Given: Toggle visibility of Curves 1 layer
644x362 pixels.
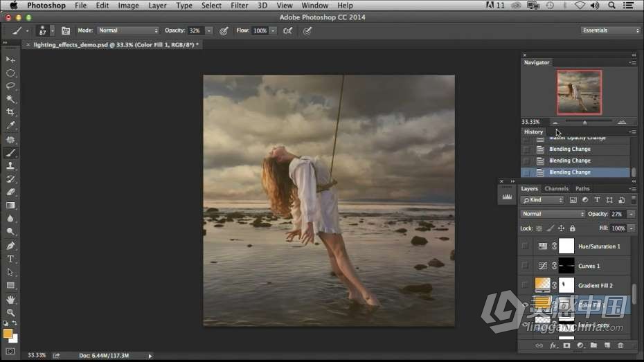Looking at the screenshot, I should click(x=525, y=266).
